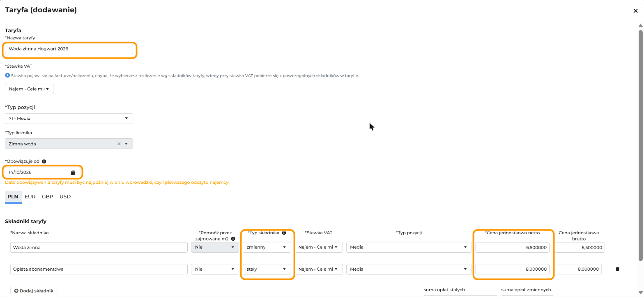Click the 'suma opłat zmiennych' label
The height and width of the screenshot is (297, 644).
pos(526,290)
